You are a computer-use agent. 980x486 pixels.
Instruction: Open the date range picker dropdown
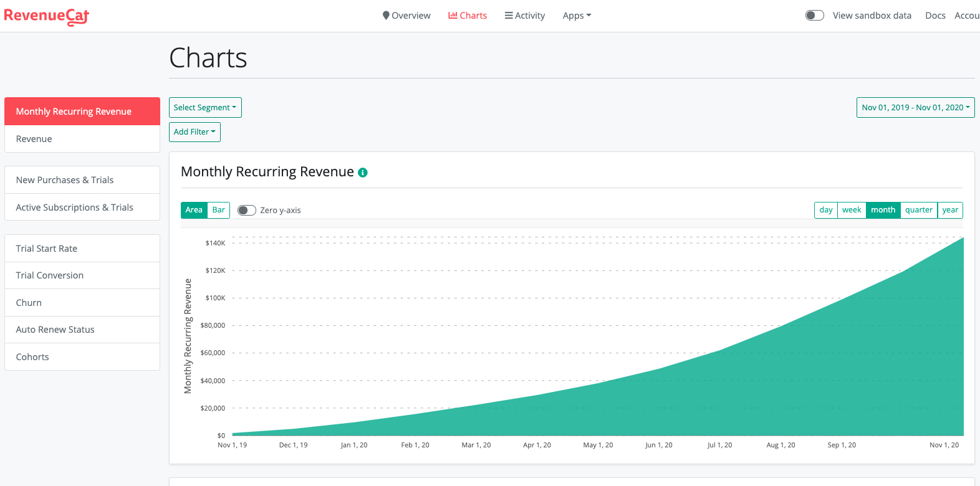[915, 108]
